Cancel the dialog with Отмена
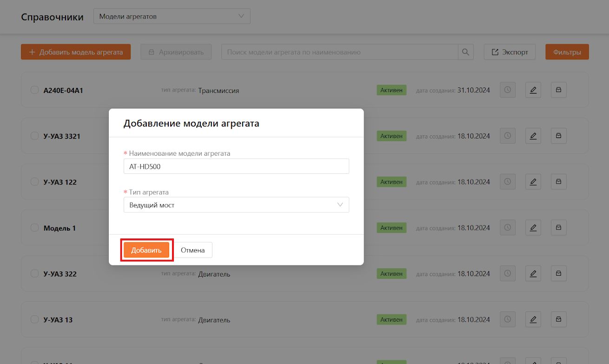Viewport: 609px width, 364px height. tap(193, 250)
